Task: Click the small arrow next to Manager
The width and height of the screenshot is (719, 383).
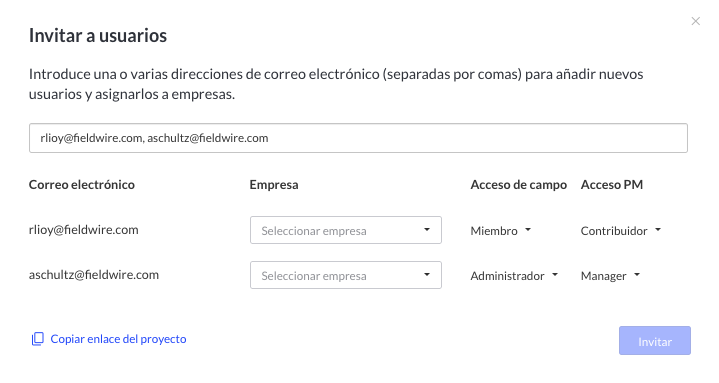Action: pyautogui.click(x=636, y=274)
